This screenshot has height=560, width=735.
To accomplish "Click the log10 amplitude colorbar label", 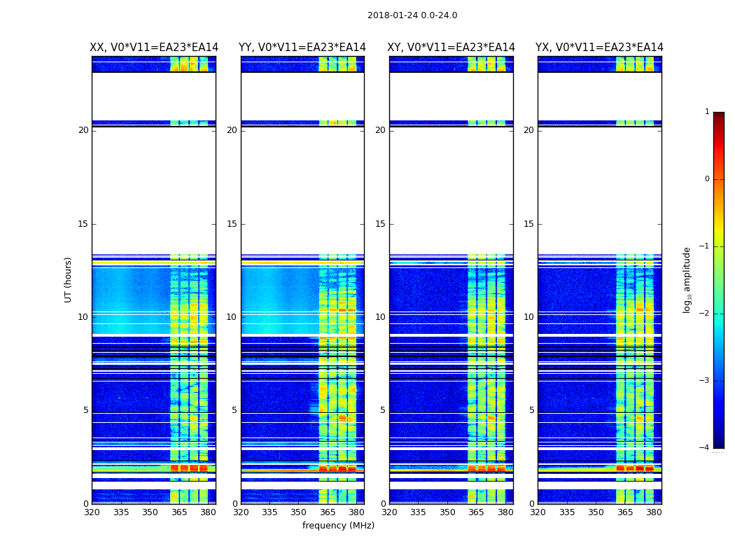I will [687, 279].
